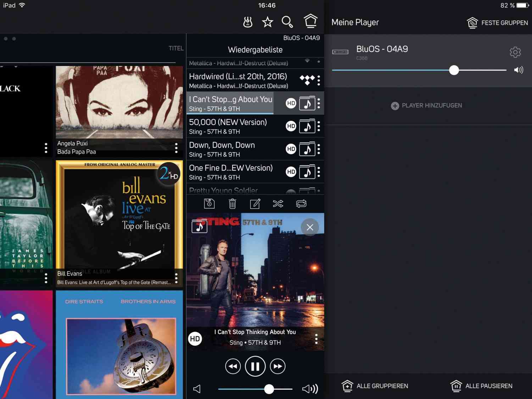Open Bill Evans album options menu
The height and width of the screenshot is (399, 532).
pyautogui.click(x=176, y=278)
